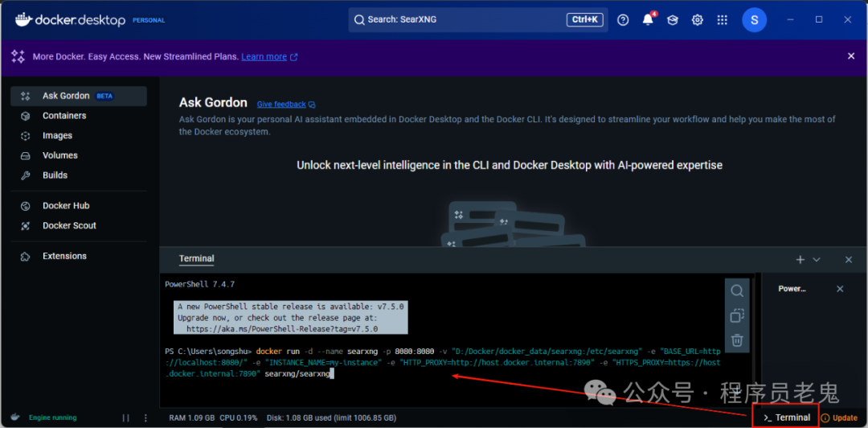The image size is (868, 428).
Task: Copy terminal output with copy icon
Action: pyautogui.click(x=737, y=315)
